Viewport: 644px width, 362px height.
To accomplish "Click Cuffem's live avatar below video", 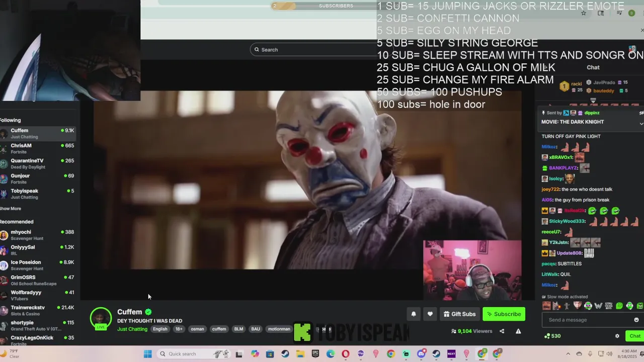I will point(101,319).
